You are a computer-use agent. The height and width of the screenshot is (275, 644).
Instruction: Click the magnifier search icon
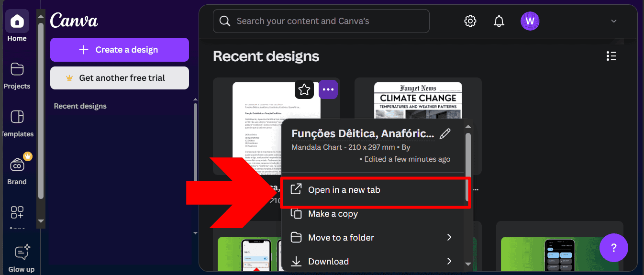tap(224, 21)
